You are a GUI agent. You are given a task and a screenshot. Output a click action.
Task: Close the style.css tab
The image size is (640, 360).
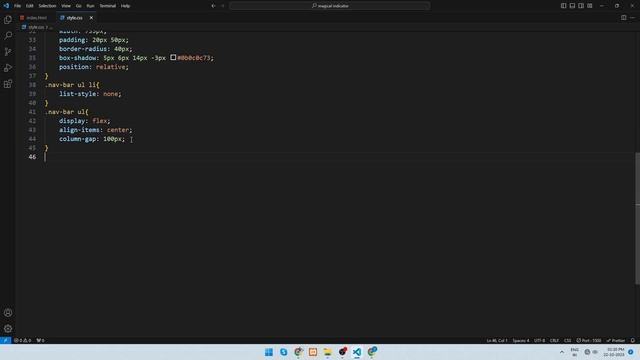pos(91,18)
